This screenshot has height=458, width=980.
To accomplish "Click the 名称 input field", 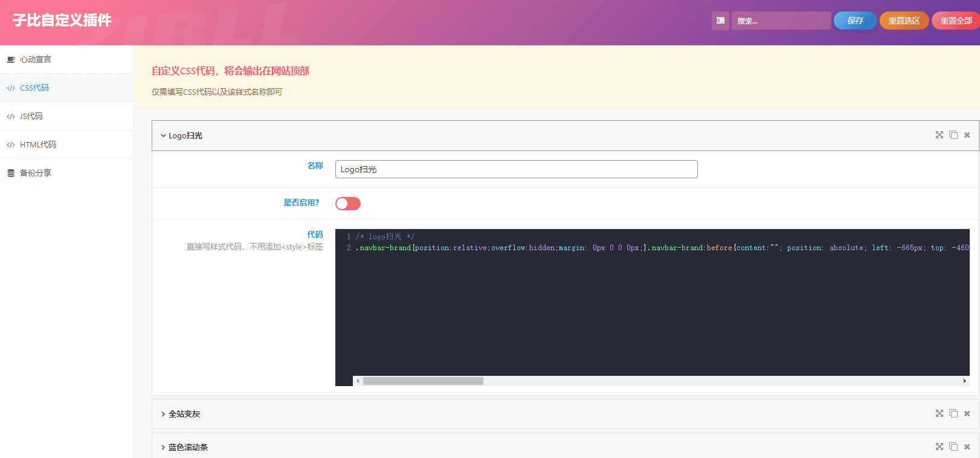I will pos(517,169).
